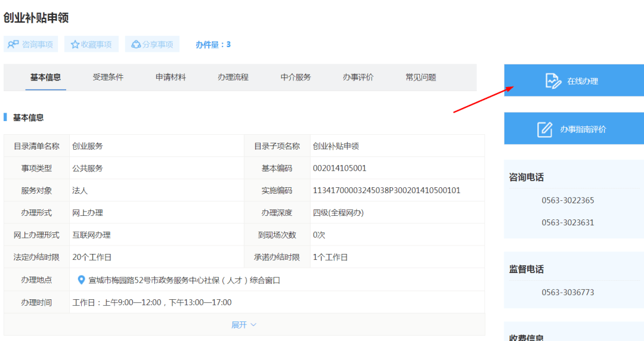Go to the 办理流程 tab
Image resolution: width=644 pixels, height=341 pixels.
pyautogui.click(x=233, y=77)
